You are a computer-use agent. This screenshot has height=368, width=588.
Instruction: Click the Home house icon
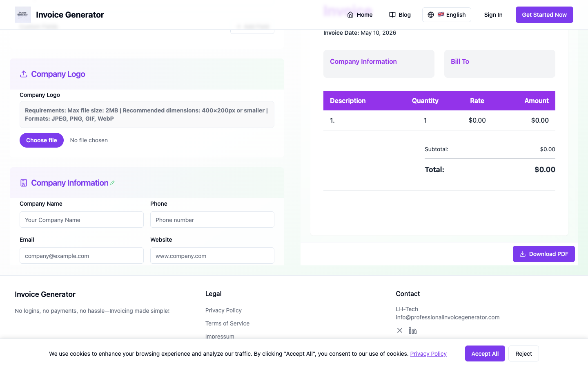[350, 15]
